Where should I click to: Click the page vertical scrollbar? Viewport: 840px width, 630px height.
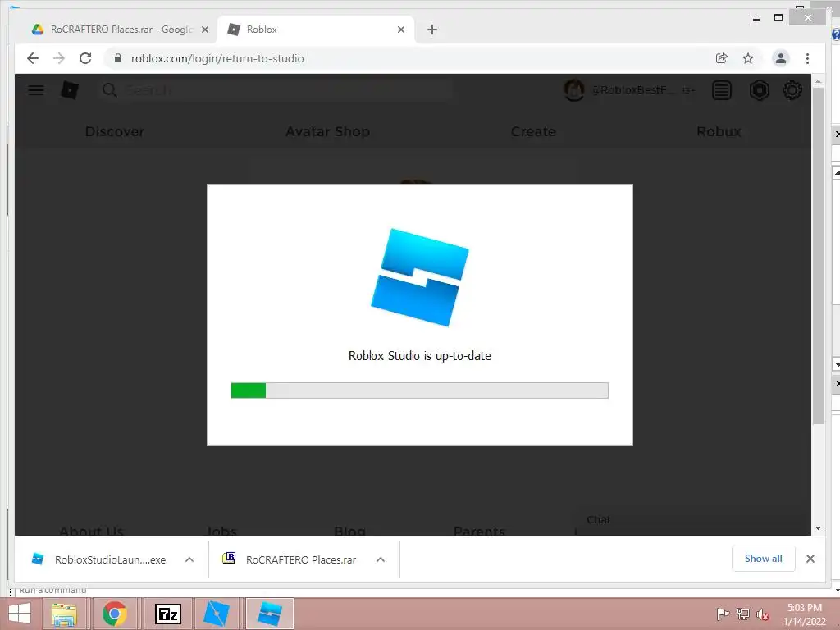point(818,256)
